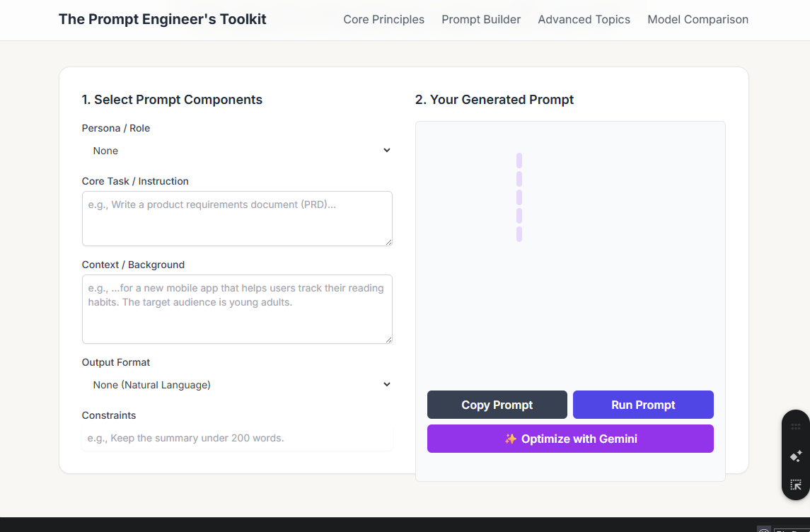Click the loading placeholder in the generated prompt box

coord(519,197)
